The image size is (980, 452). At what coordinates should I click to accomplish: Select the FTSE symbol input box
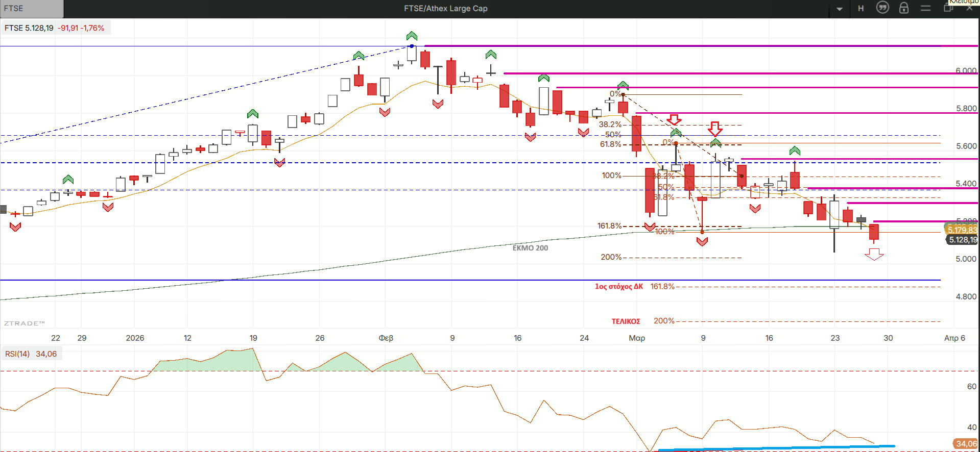pos(32,9)
